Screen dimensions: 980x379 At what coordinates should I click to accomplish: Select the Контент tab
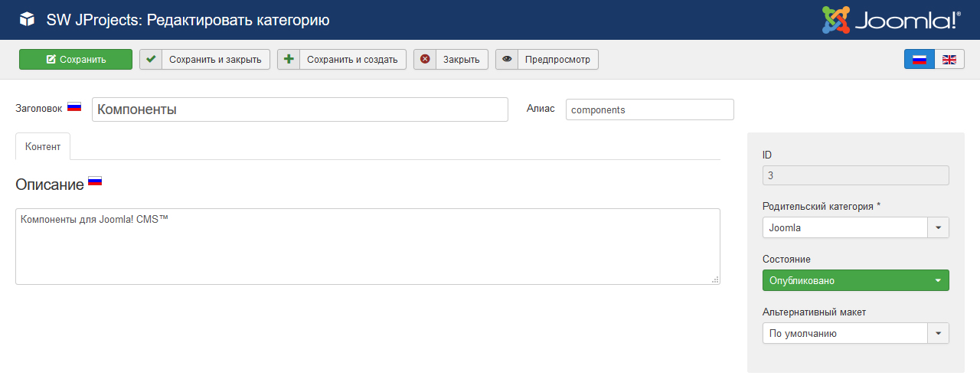click(x=43, y=146)
